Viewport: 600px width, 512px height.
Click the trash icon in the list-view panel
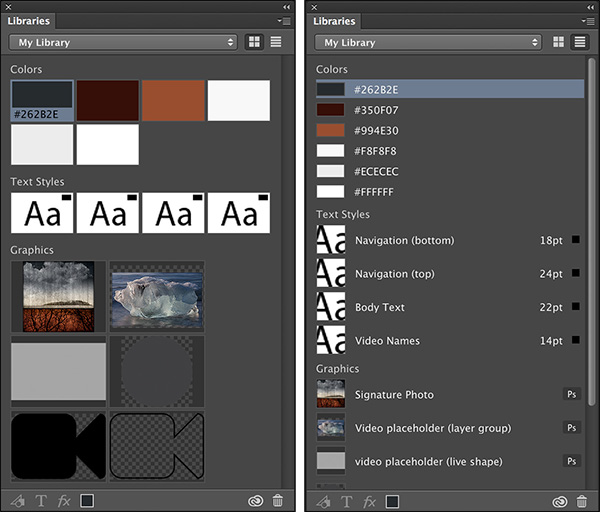[x=581, y=500]
